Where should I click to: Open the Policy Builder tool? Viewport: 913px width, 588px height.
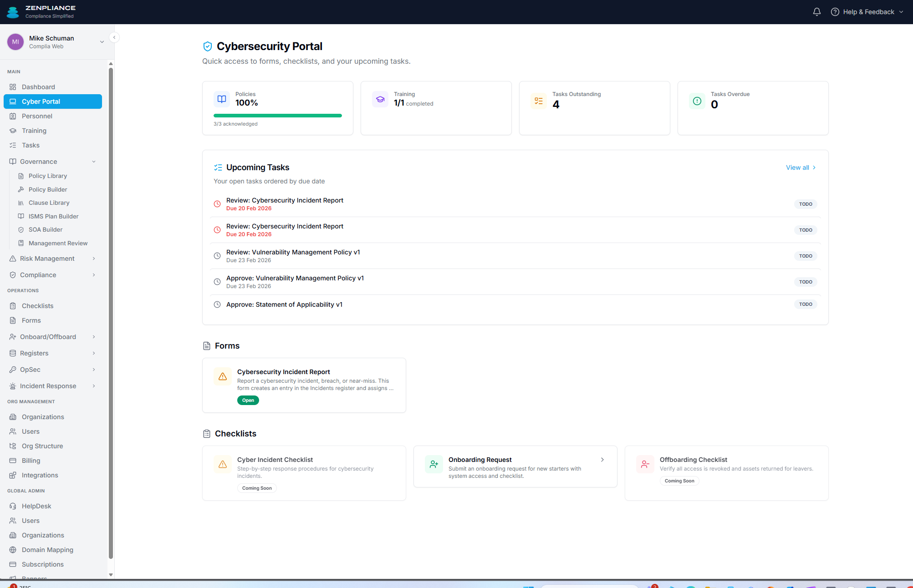coord(47,189)
